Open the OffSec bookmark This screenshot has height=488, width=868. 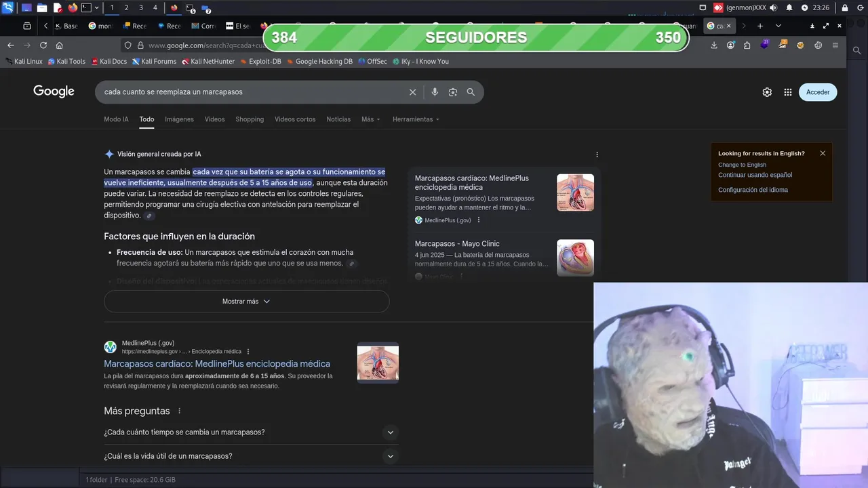pyautogui.click(x=373, y=61)
